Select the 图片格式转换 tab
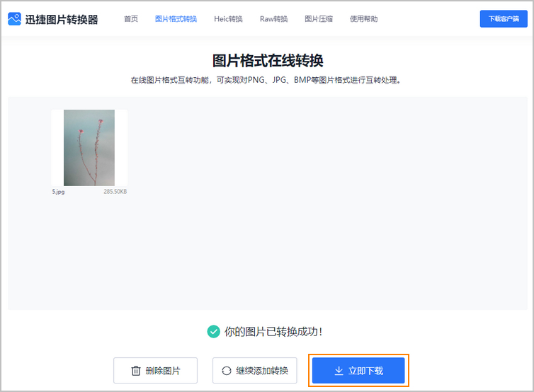The height and width of the screenshot is (392, 534). point(176,19)
